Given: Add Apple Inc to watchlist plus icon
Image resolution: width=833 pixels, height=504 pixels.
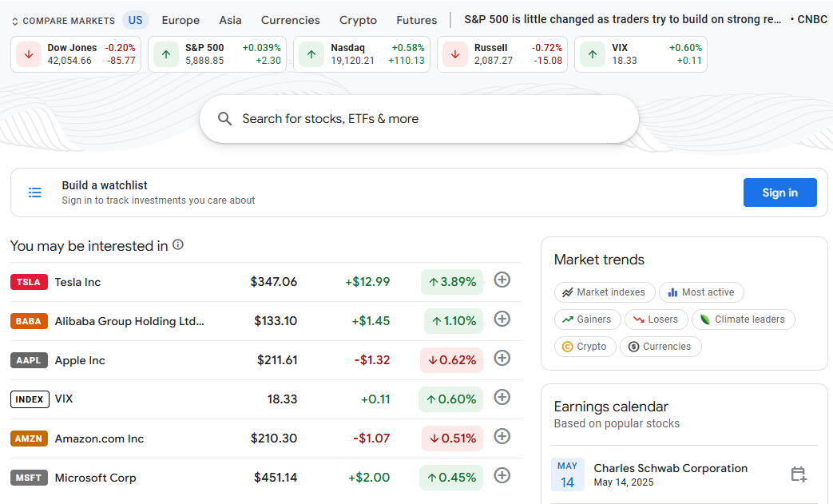Looking at the screenshot, I should [x=502, y=358].
